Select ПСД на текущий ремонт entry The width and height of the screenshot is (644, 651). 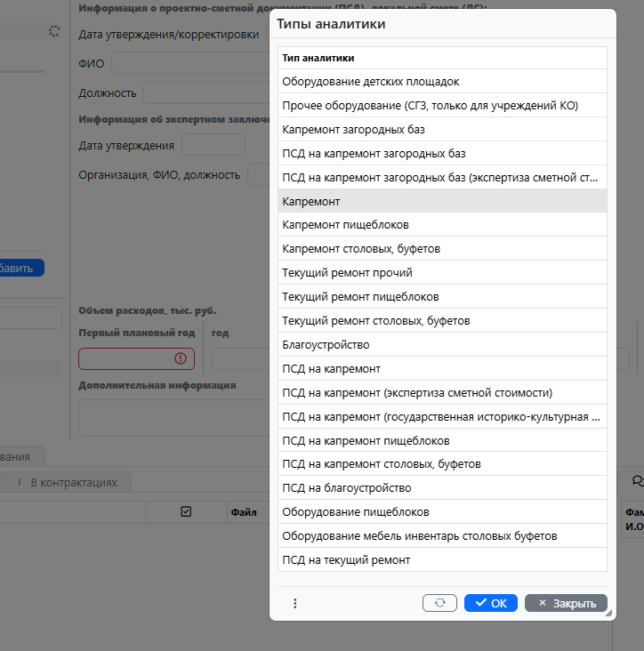point(442,560)
